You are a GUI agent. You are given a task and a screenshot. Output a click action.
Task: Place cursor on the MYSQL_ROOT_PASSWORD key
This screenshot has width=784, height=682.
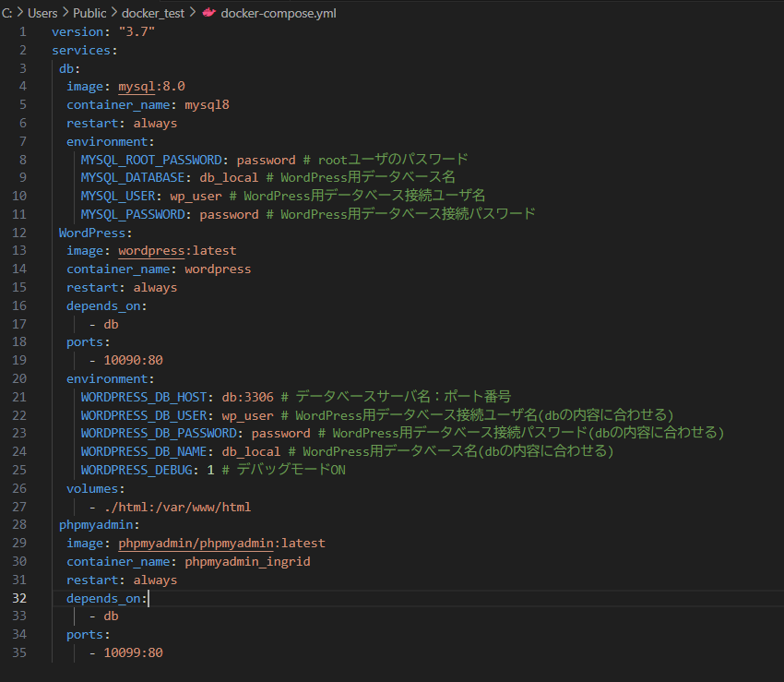151,159
